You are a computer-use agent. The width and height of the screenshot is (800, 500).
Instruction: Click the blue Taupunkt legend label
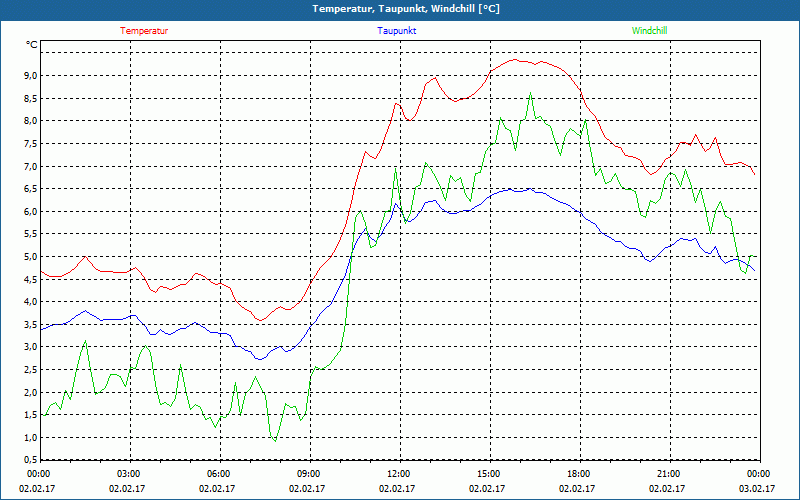click(397, 31)
